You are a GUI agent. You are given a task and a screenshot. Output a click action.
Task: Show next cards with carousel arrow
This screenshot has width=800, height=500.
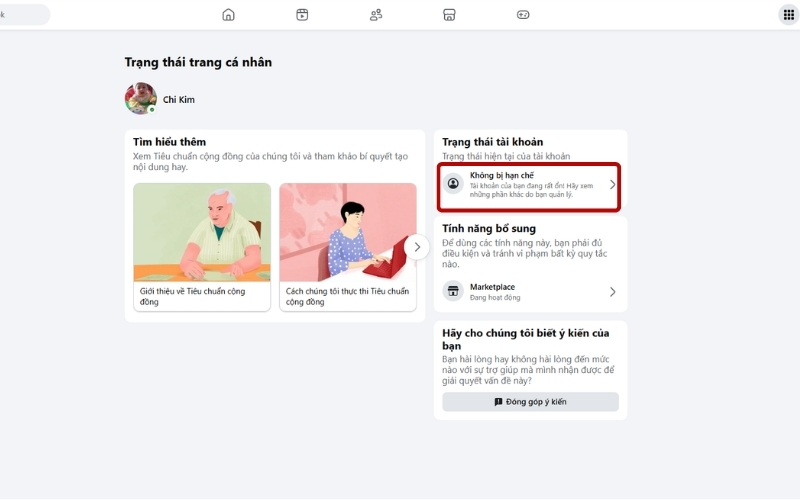pyautogui.click(x=417, y=247)
